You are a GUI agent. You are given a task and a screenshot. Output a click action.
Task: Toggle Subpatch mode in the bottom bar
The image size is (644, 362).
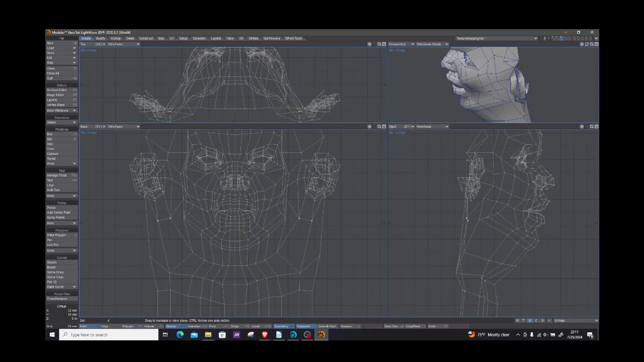coord(305,326)
